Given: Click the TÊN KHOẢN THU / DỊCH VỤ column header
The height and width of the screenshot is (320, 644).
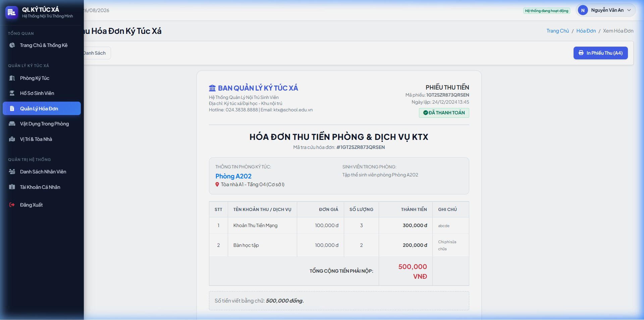Looking at the screenshot, I should pyautogui.click(x=262, y=209).
